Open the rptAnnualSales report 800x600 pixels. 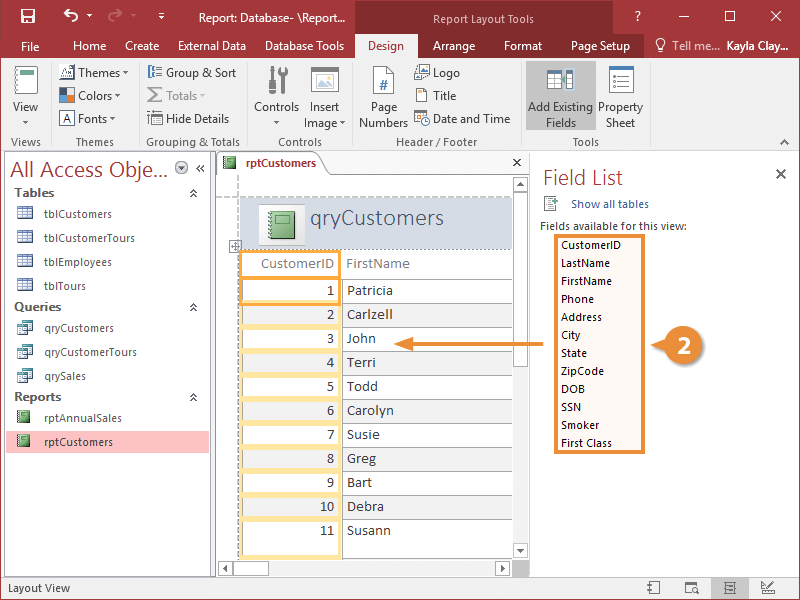point(82,418)
